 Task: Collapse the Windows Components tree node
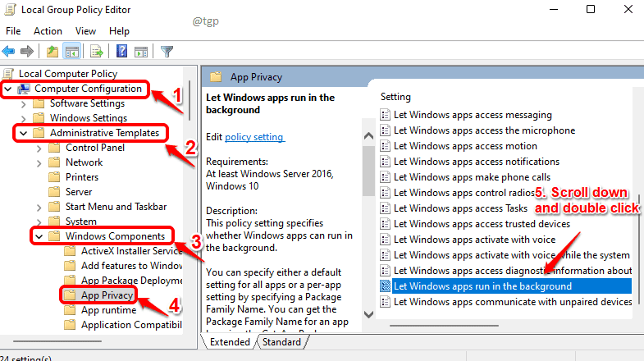pyautogui.click(x=39, y=236)
